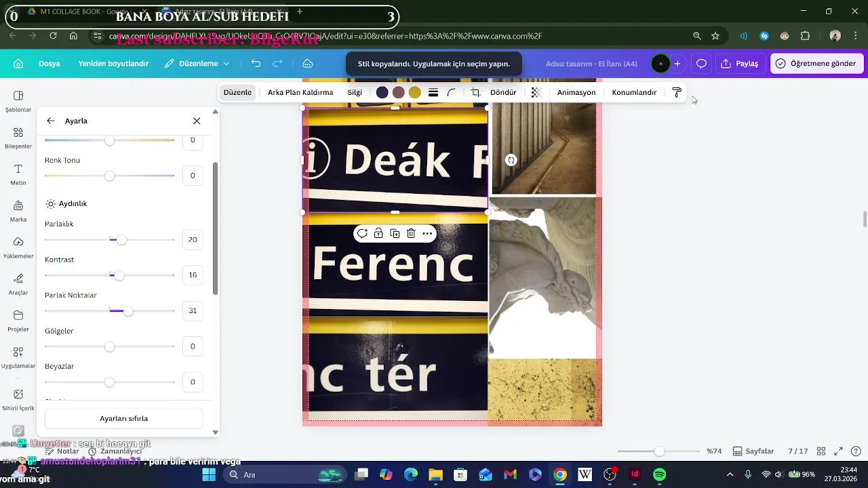This screenshot has height=488, width=868.
Task: Select the crop tool icon
Action: tap(475, 93)
